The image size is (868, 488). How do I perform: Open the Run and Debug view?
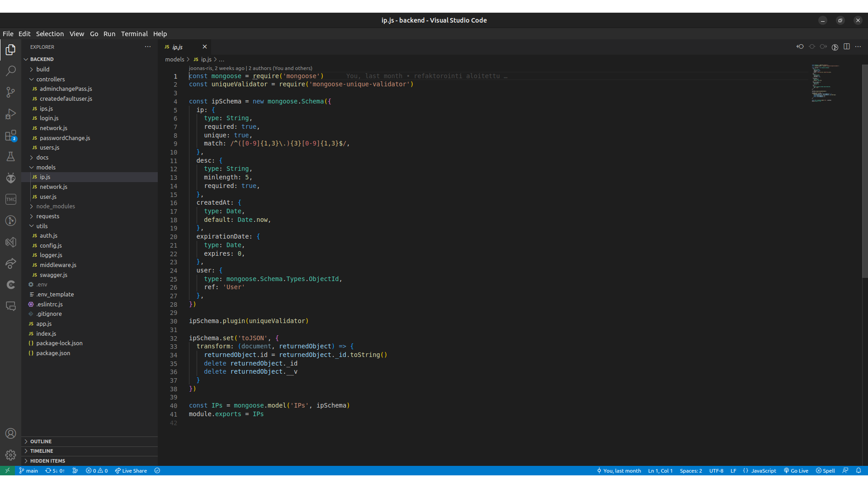pyautogui.click(x=10, y=114)
